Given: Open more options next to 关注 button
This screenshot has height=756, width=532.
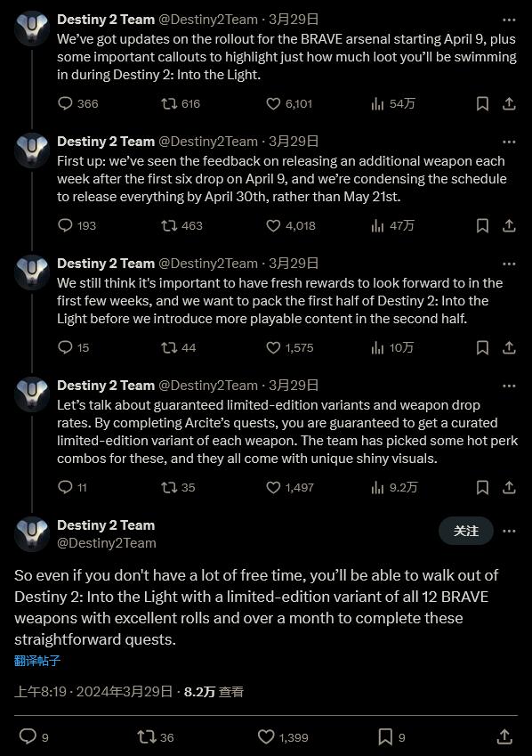Looking at the screenshot, I should pyautogui.click(x=510, y=531).
